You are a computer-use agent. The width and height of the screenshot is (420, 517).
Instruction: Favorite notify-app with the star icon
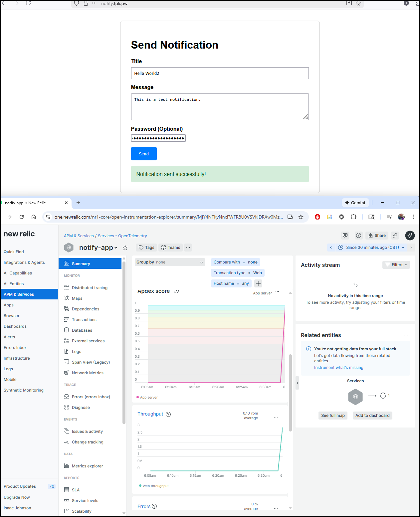(x=125, y=248)
